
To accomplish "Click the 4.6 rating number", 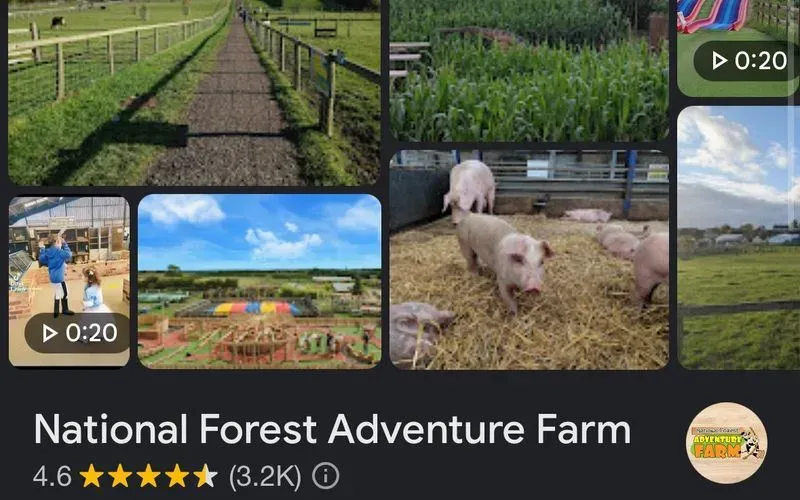I will click(52, 476).
